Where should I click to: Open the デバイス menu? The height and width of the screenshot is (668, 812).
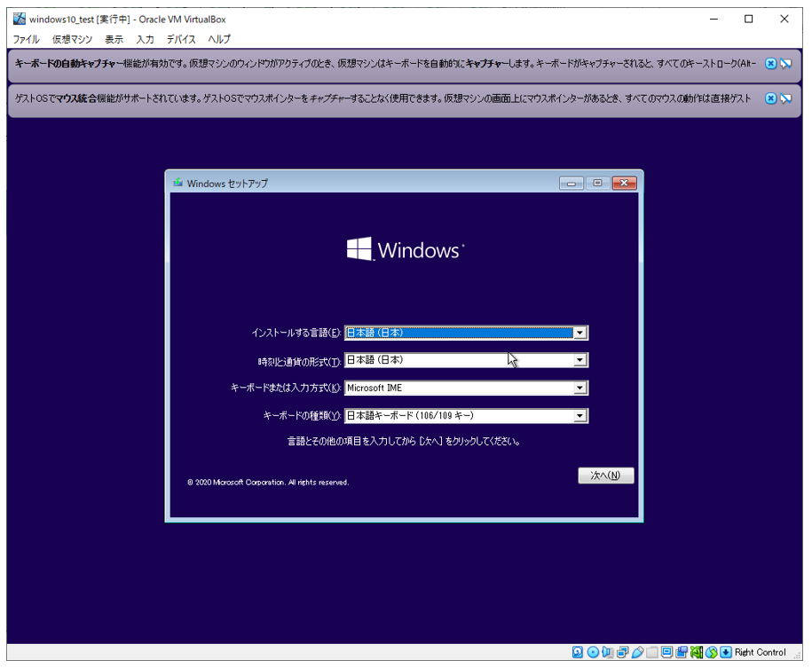181,39
